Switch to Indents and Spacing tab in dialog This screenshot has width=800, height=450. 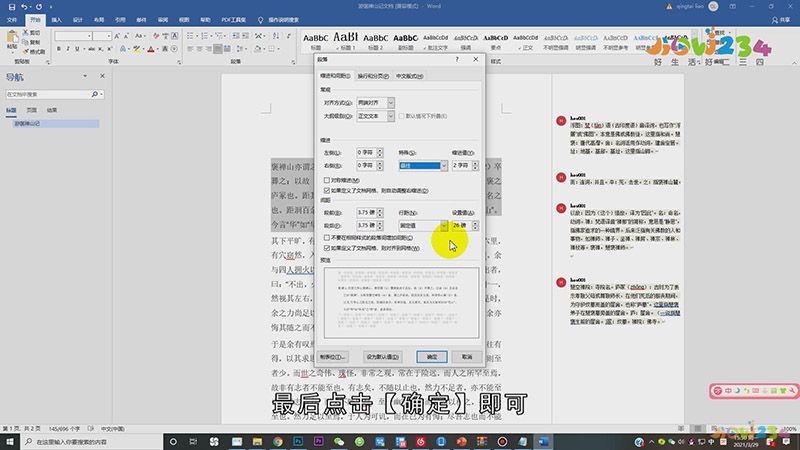(335, 76)
